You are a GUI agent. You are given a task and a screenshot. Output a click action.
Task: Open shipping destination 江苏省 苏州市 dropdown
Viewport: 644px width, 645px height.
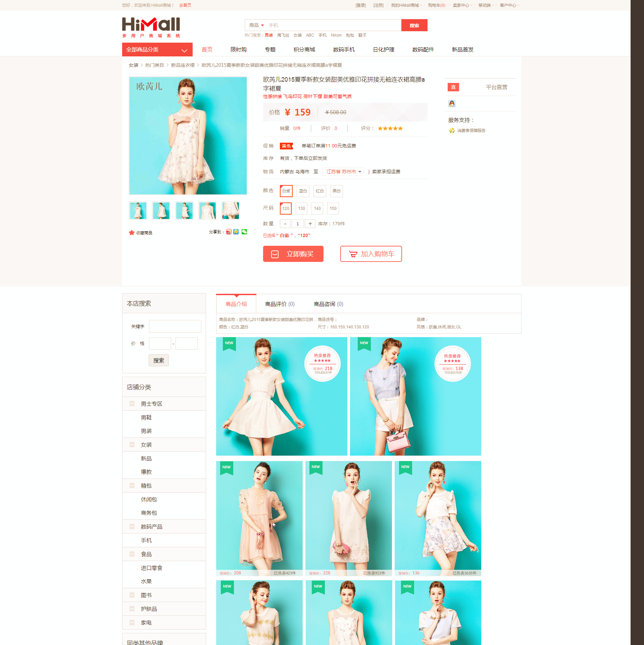tap(343, 172)
